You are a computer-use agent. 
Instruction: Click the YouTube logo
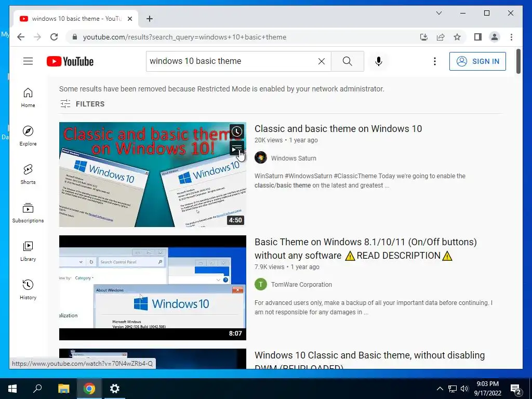click(x=70, y=61)
